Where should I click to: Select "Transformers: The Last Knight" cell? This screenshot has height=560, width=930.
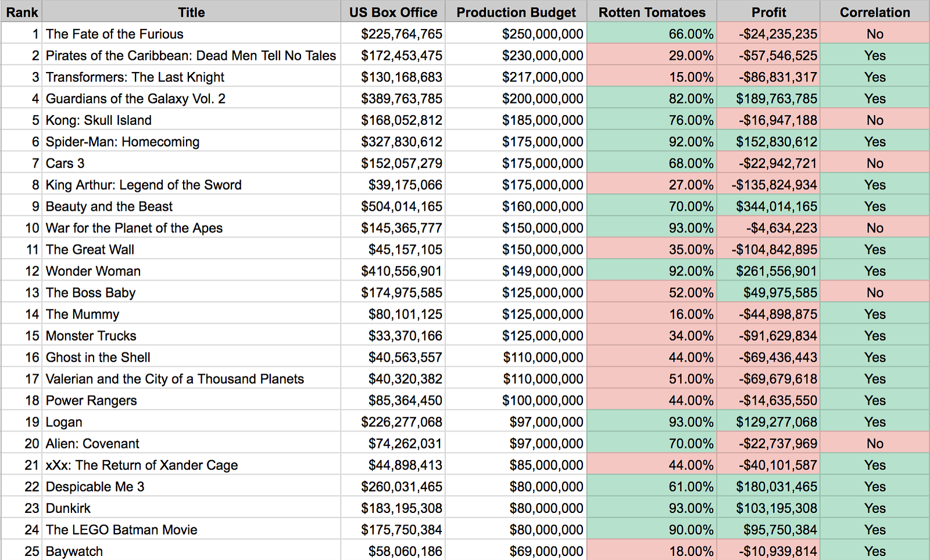click(191, 77)
